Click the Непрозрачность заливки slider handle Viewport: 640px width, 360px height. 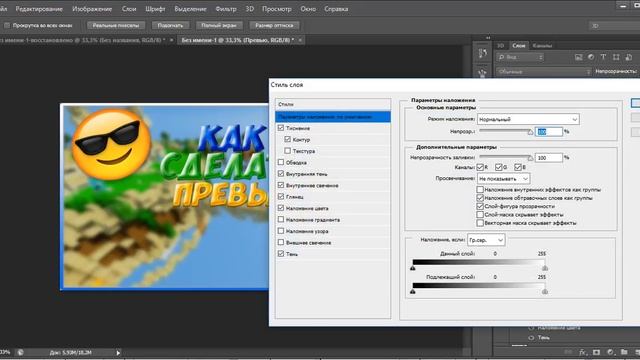coord(530,158)
